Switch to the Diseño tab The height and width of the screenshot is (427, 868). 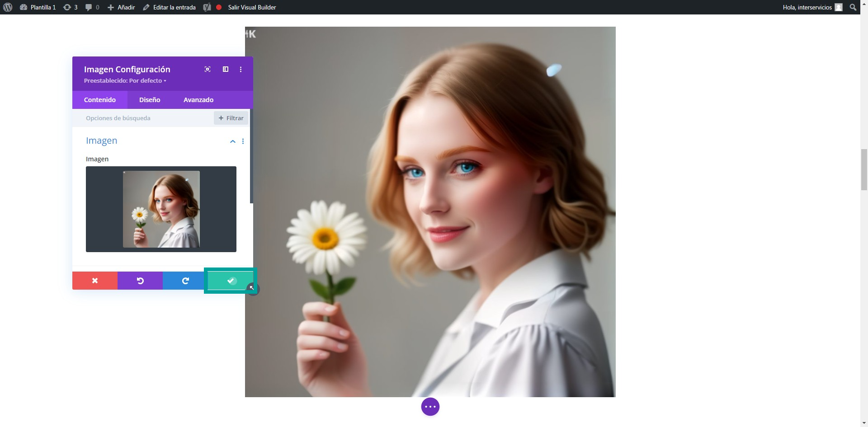point(150,100)
